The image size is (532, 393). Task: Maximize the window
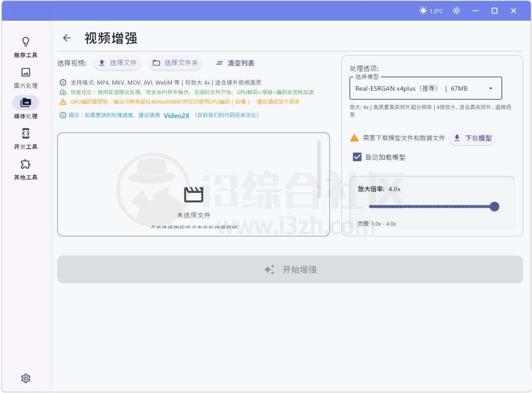495,11
